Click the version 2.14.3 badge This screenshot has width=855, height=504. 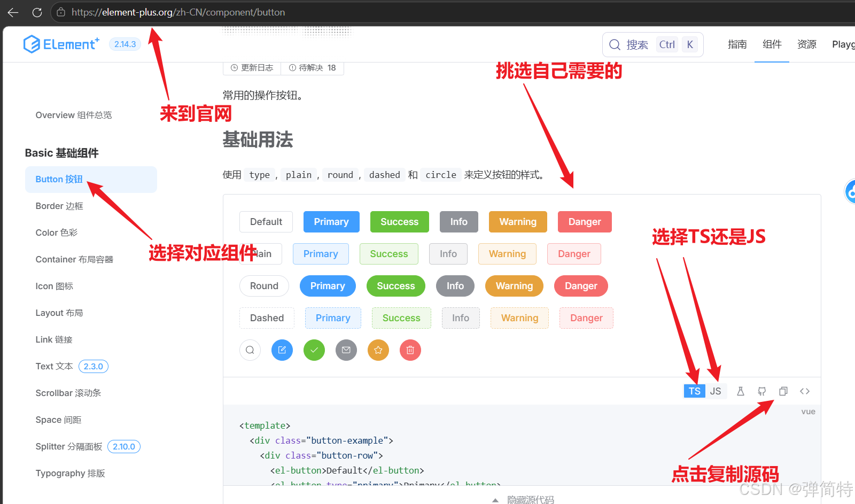click(x=125, y=44)
